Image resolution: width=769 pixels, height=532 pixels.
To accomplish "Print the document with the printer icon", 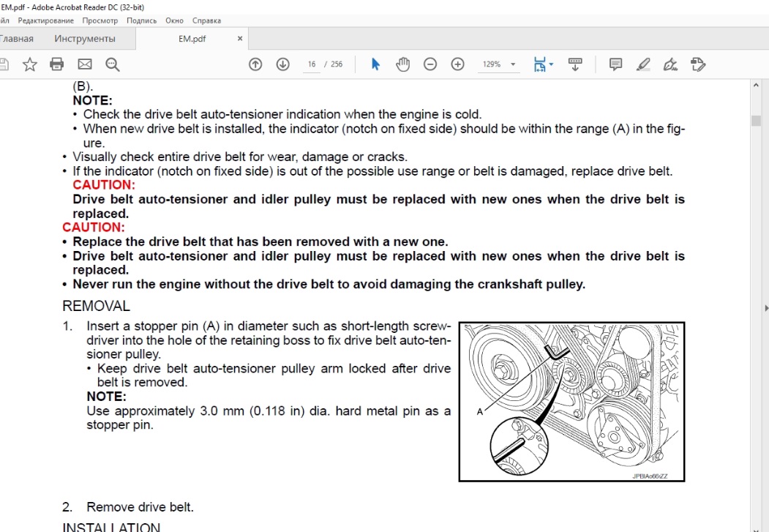I will click(x=57, y=64).
